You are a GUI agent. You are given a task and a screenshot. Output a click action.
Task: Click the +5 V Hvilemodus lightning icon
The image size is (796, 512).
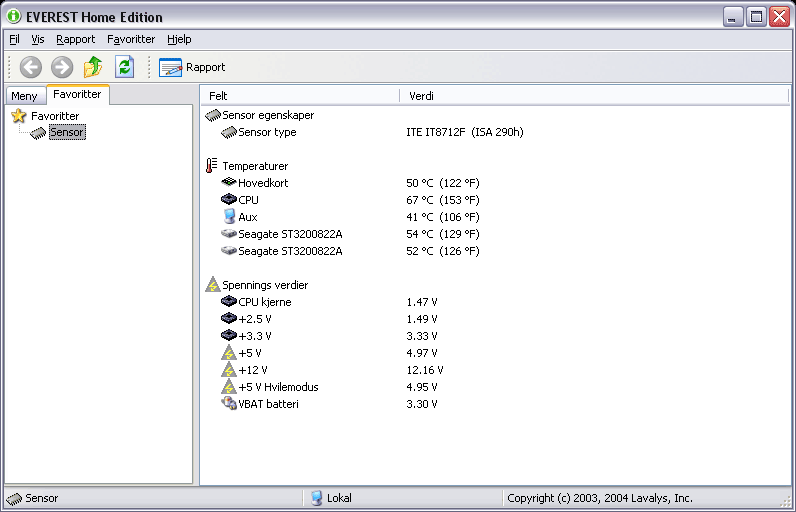[x=229, y=387]
